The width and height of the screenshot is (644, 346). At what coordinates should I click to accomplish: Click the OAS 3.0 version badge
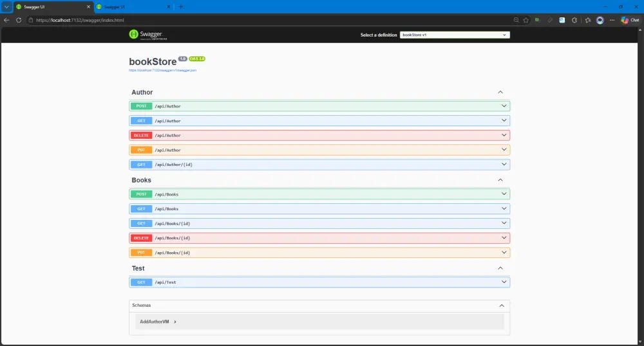(x=197, y=59)
